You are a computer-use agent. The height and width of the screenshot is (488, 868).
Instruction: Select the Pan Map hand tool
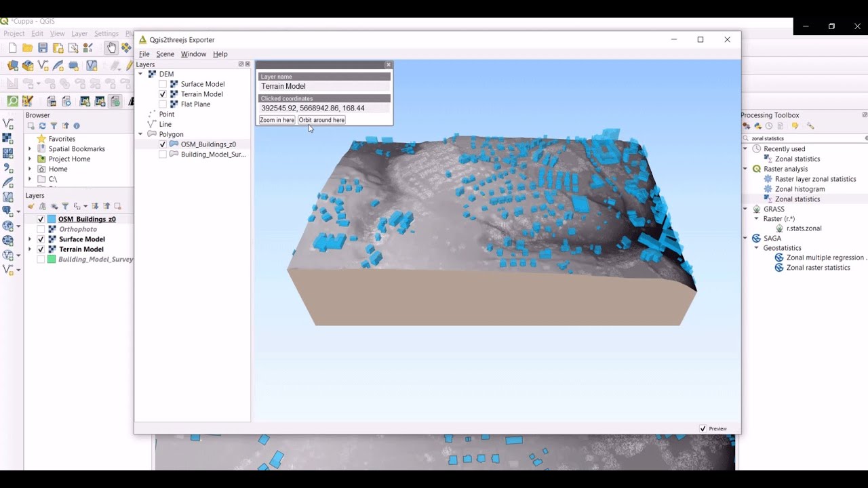coord(111,47)
